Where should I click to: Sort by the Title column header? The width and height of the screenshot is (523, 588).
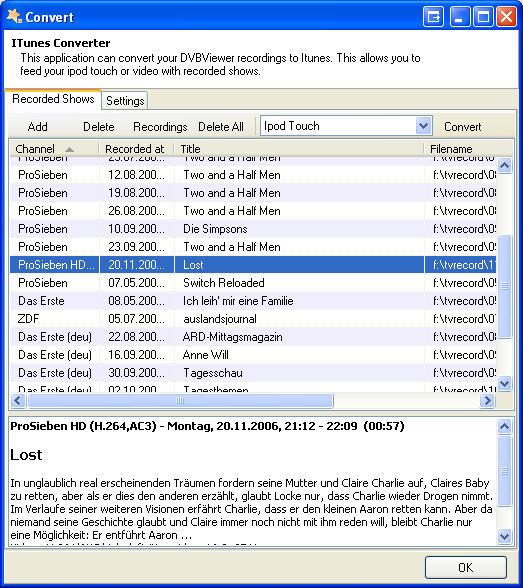299,149
